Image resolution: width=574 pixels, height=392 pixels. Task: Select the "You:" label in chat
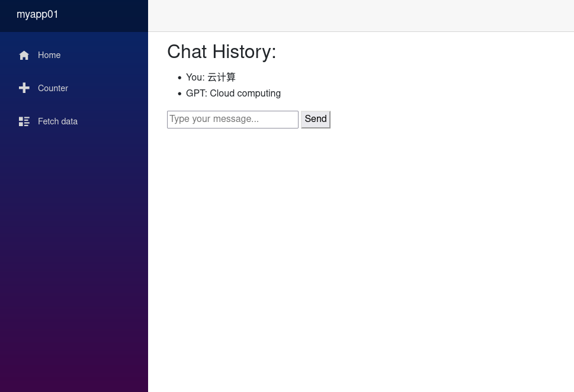point(195,78)
